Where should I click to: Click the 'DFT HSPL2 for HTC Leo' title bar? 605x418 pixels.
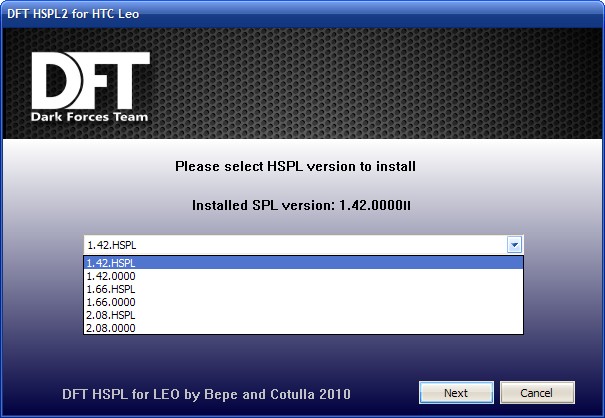pos(302,14)
